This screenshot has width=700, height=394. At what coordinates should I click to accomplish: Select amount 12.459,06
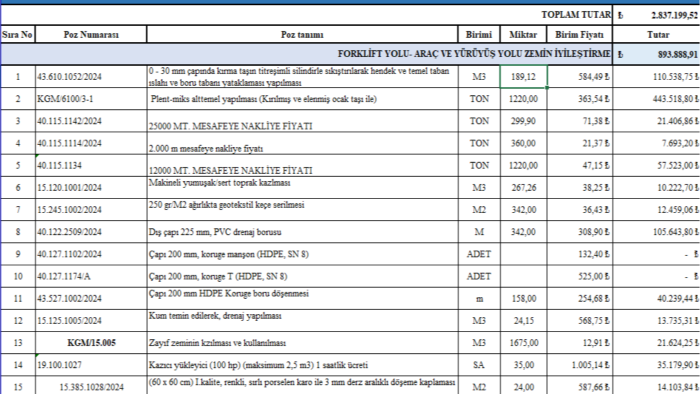[656, 210]
